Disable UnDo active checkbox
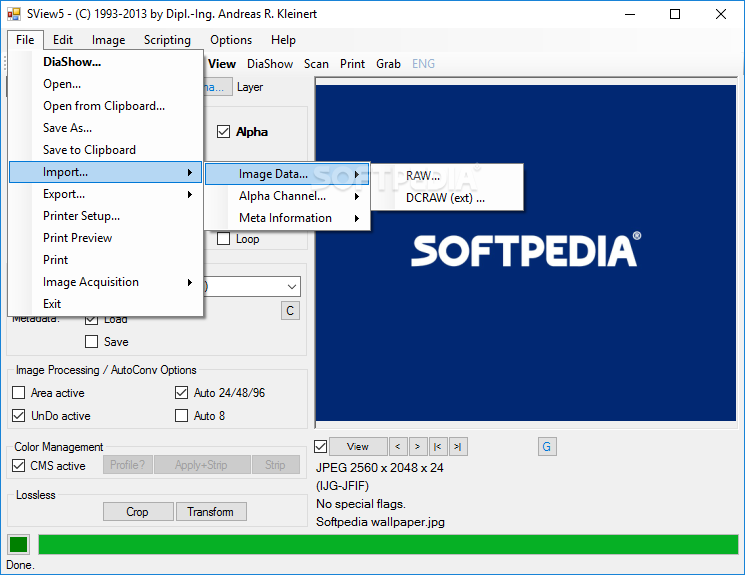Viewport: 745px width, 575px height. click(19, 416)
